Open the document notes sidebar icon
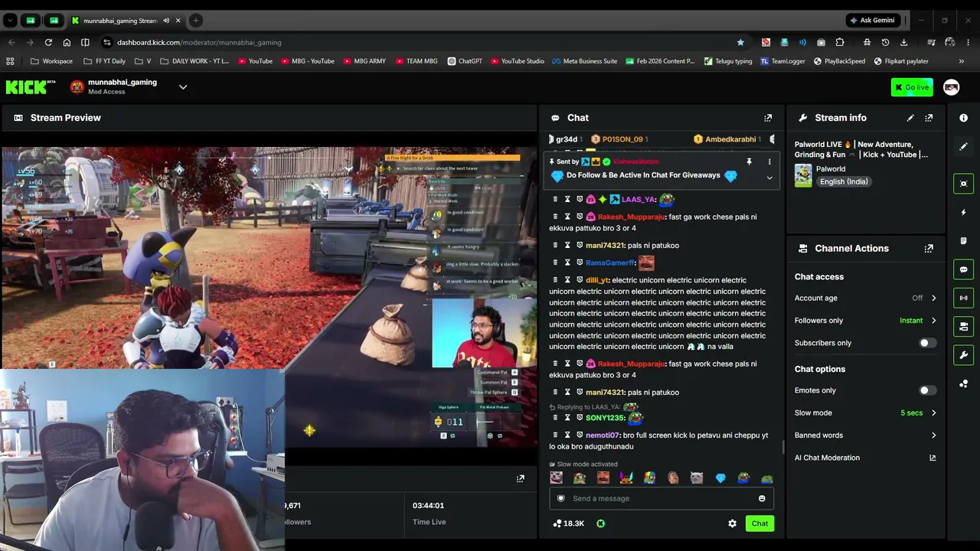The height and width of the screenshot is (551, 980). [x=963, y=241]
